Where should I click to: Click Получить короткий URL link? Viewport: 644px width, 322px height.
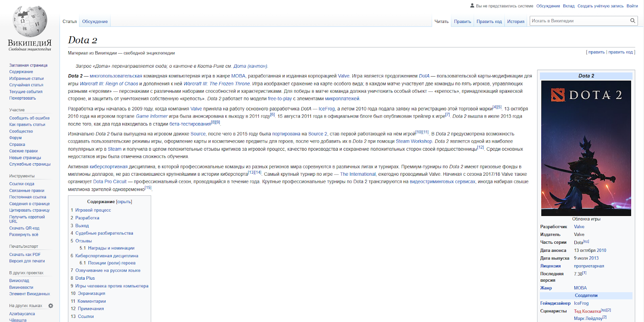pos(27,219)
